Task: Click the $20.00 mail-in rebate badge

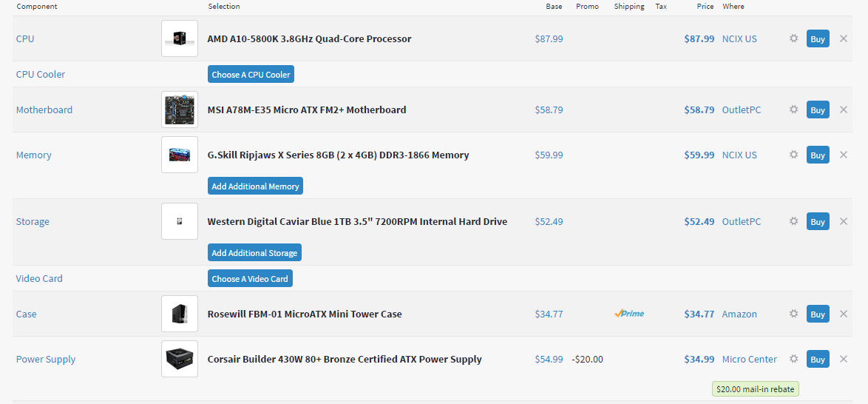Action: pos(756,389)
